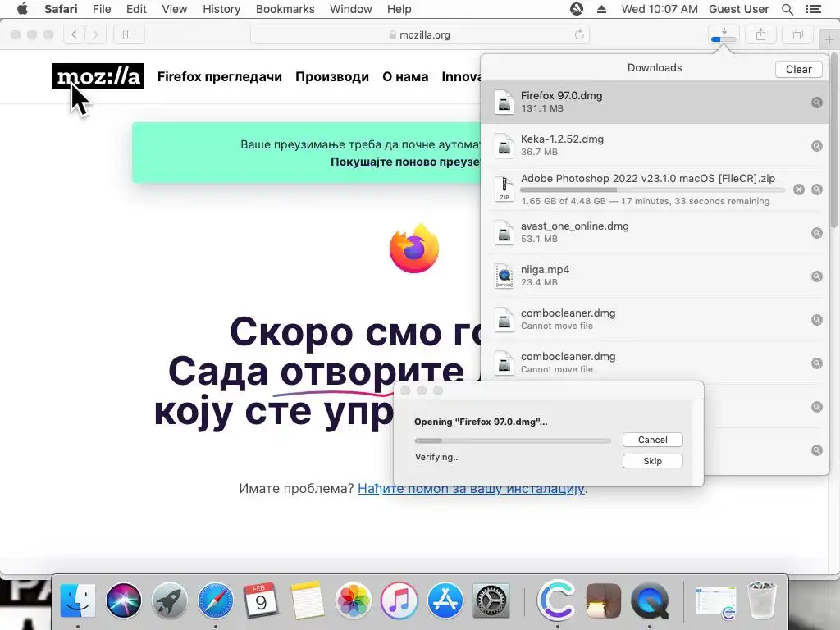This screenshot has height=630, width=840.
Task: Reveal Keka-1.2.52.dmg in Finder magnifier
Action: [x=816, y=146]
